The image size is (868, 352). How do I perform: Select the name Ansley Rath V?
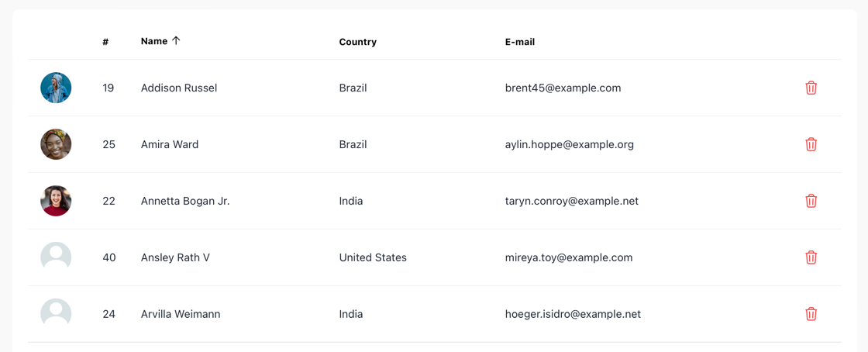click(175, 257)
